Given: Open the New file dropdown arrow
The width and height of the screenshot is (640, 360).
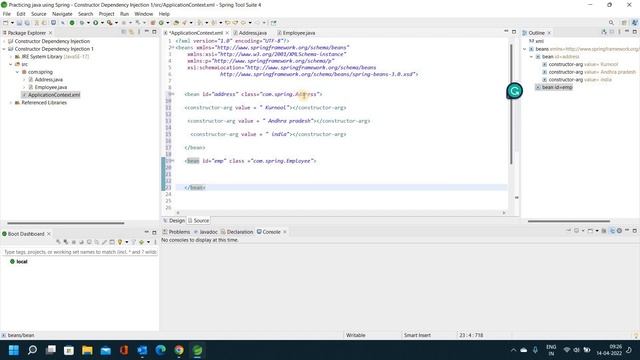Looking at the screenshot, I should (x=12, y=23).
